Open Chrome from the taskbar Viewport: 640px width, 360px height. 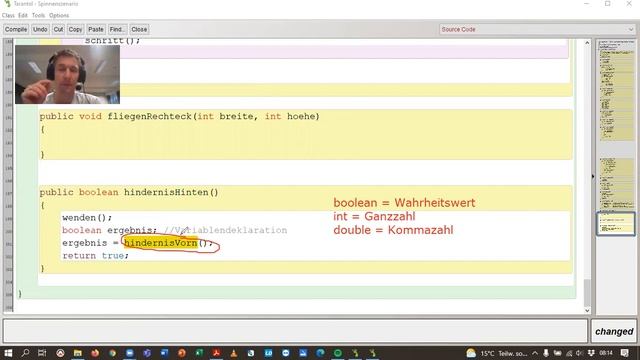click(x=112, y=353)
